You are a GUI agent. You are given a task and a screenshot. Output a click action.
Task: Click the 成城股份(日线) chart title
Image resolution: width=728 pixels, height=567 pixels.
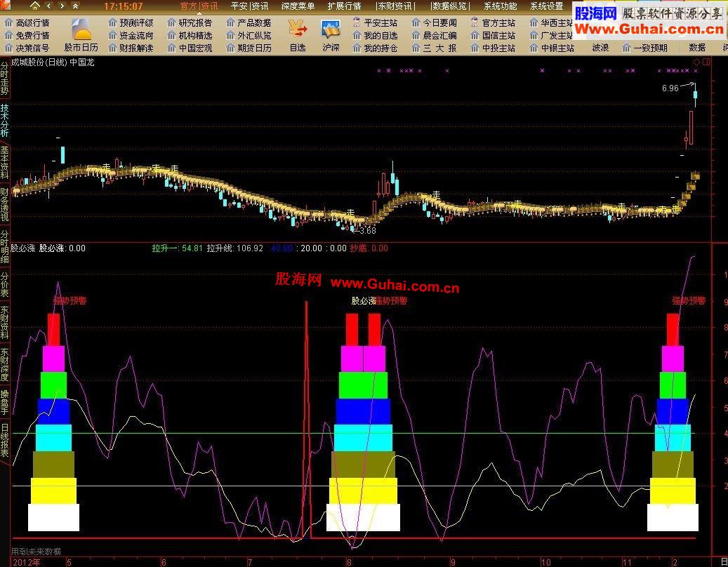point(39,62)
